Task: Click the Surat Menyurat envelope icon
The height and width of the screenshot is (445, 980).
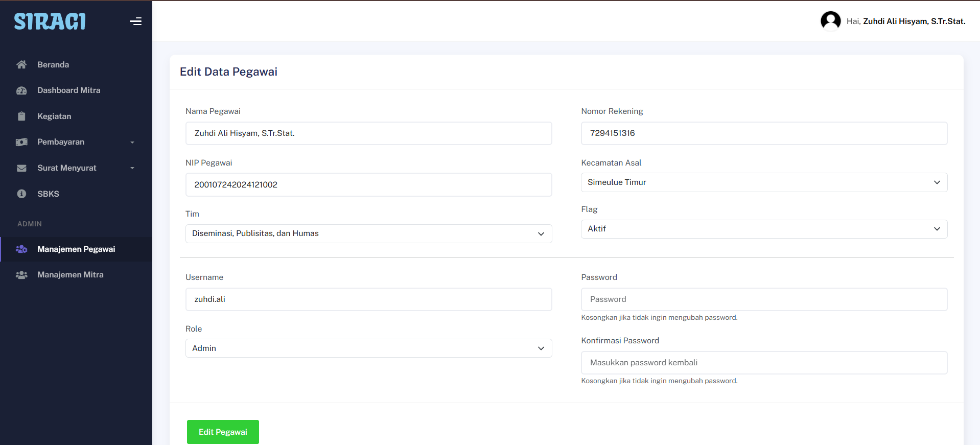Action: pyautogui.click(x=21, y=168)
